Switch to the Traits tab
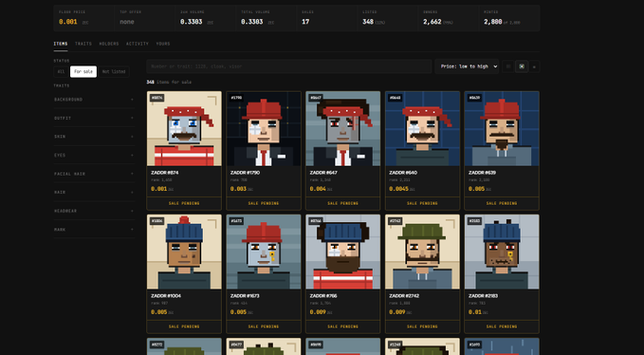 (83, 44)
